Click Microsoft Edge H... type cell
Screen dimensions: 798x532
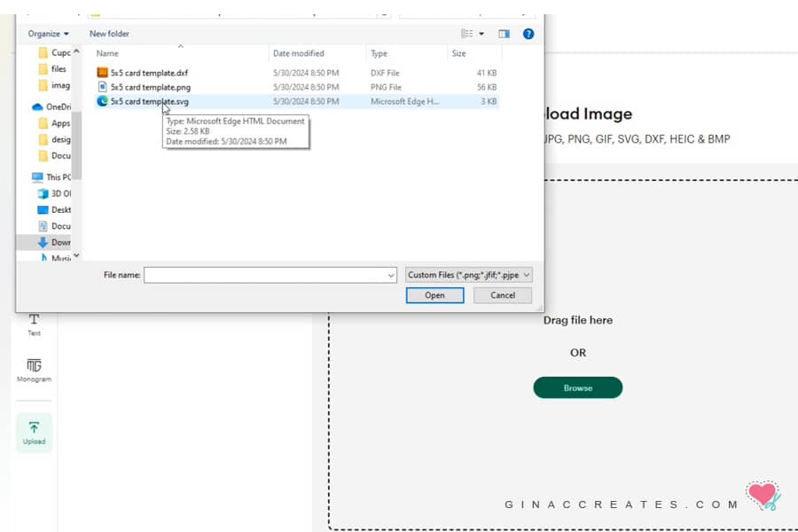(404, 101)
